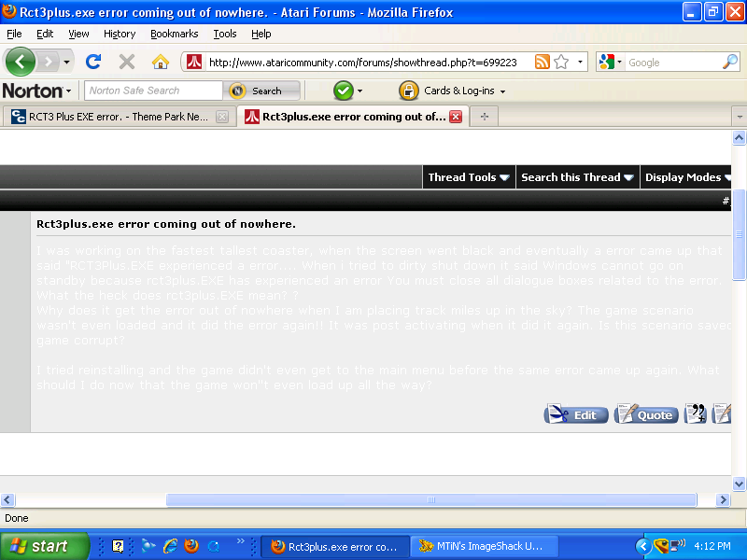Image resolution: width=747 pixels, height=560 pixels.
Task: Click the horizontal scrollbar left arrow
Action: tap(7, 499)
